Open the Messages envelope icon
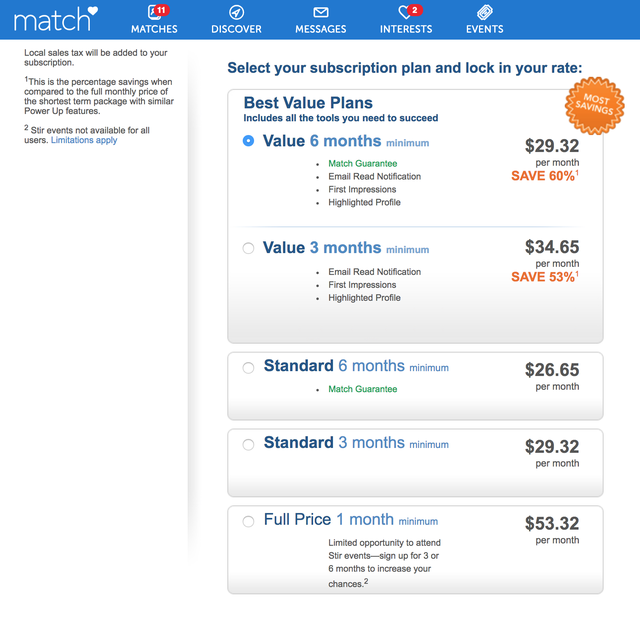 coord(321,13)
